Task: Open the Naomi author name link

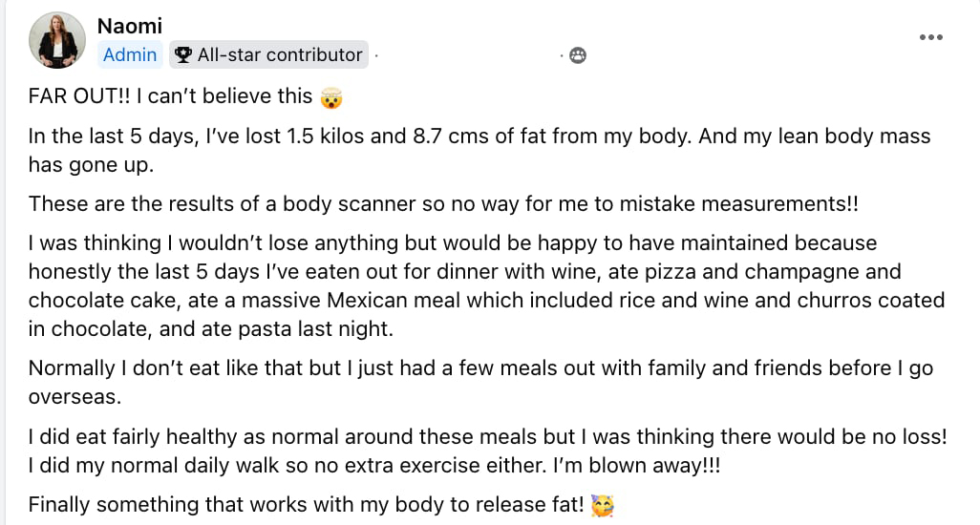Action: (130, 26)
